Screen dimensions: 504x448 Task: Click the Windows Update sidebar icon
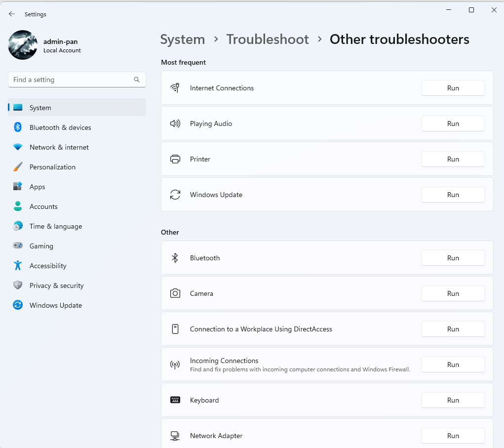pos(18,305)
